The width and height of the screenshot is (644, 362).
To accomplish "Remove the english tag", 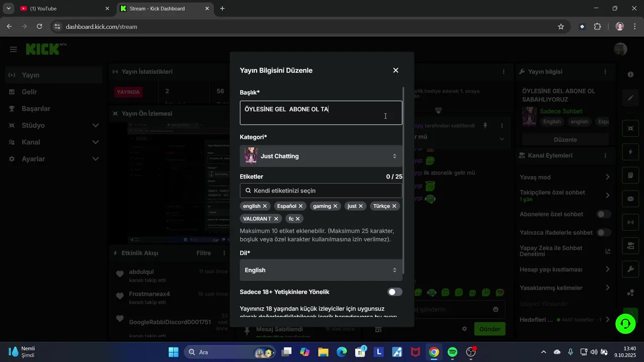I will click(x=265, y=206).
